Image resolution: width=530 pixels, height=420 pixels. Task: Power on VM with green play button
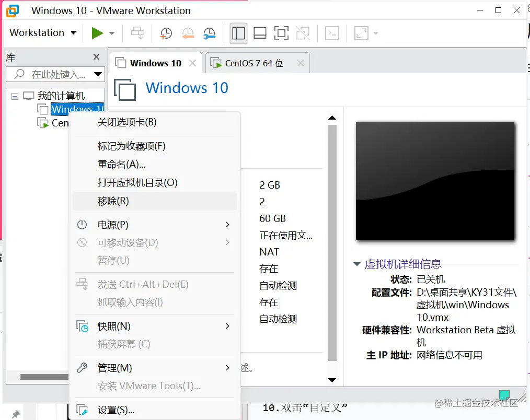click(97, 33)
